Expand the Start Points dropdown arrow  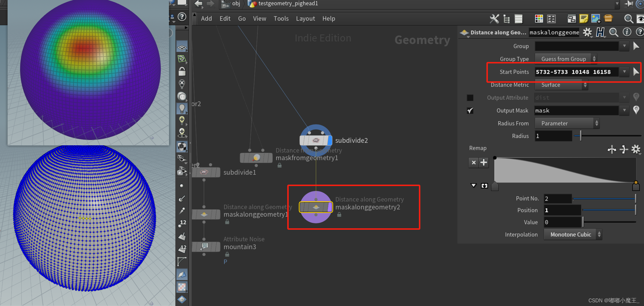(624, 72)
